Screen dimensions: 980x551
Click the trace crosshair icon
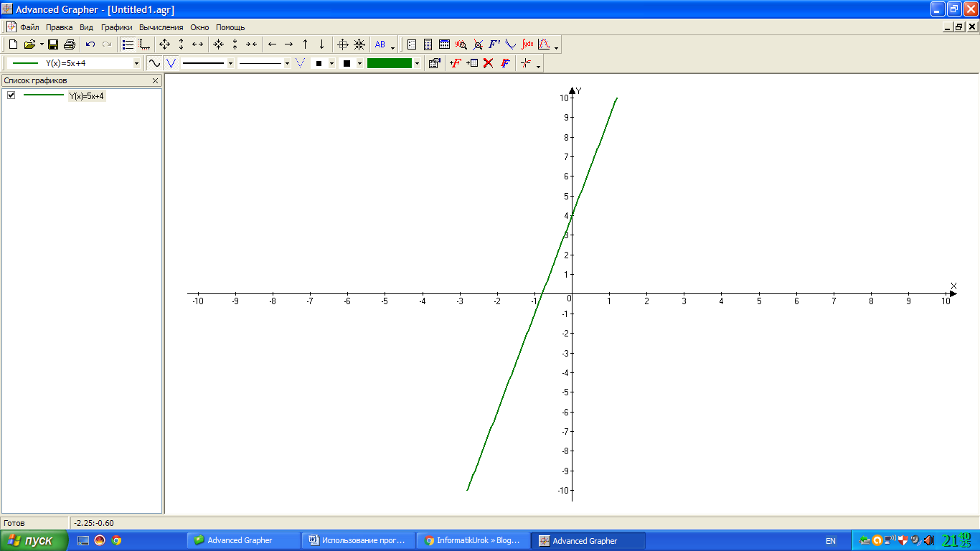pos(526,63)
